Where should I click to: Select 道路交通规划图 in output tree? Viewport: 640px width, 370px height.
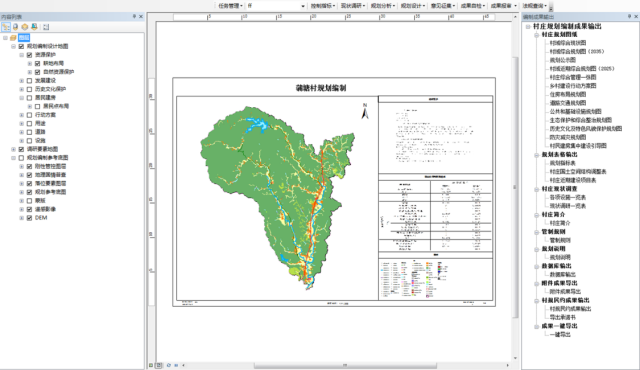[x=568, y=103]
